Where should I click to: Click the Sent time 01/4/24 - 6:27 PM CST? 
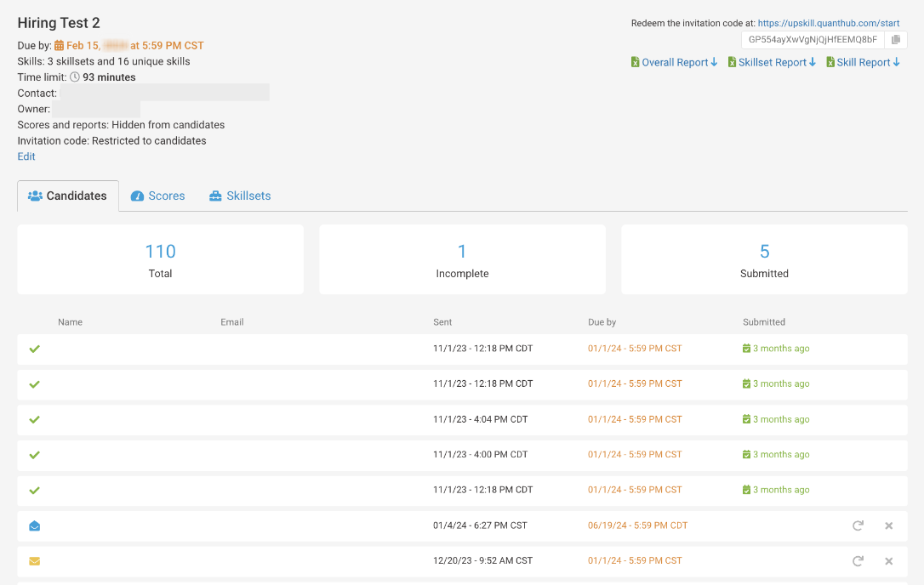[480, 525]
